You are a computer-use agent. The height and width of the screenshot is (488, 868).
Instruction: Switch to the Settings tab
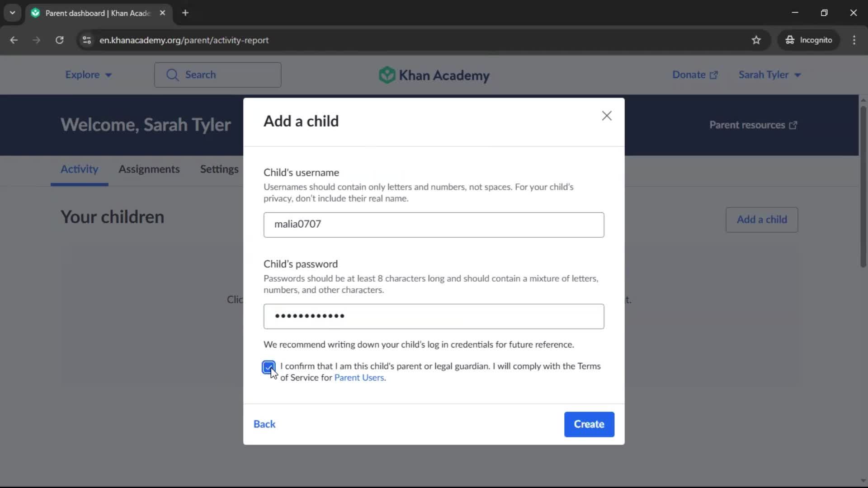(x=219, y=169)
